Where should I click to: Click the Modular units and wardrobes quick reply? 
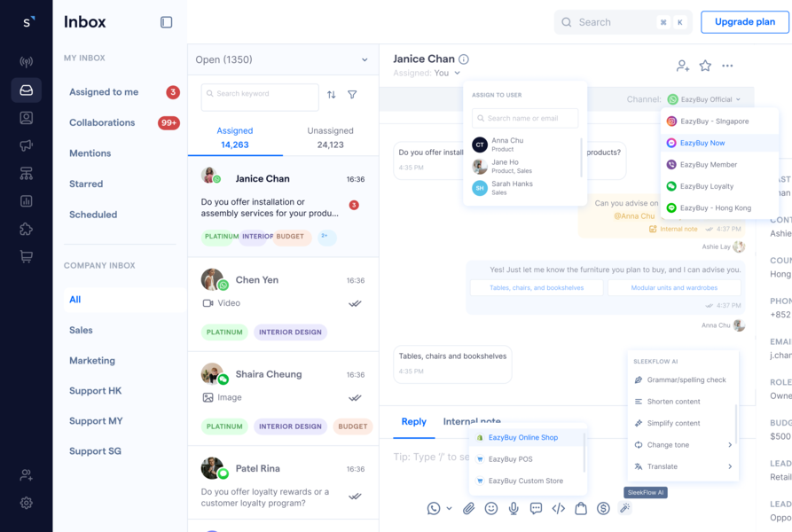coord(674,287)
